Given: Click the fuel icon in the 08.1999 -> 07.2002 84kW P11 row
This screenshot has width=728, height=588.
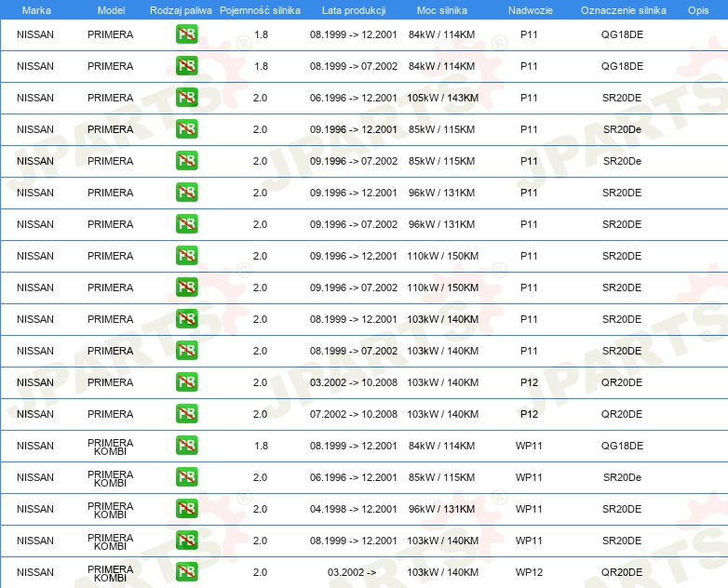Looking at the screenshot, I should coord(186,66).
